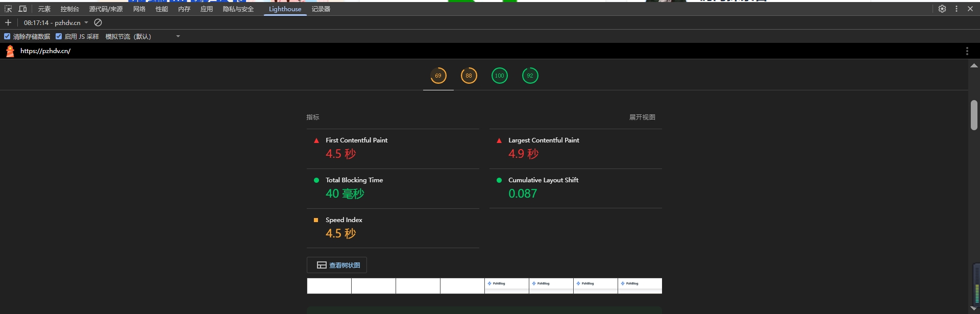Click the inspect element picker icon
The height and width of the screenshot is (314, 980).
pyautogui.click(x=8, y=9)
